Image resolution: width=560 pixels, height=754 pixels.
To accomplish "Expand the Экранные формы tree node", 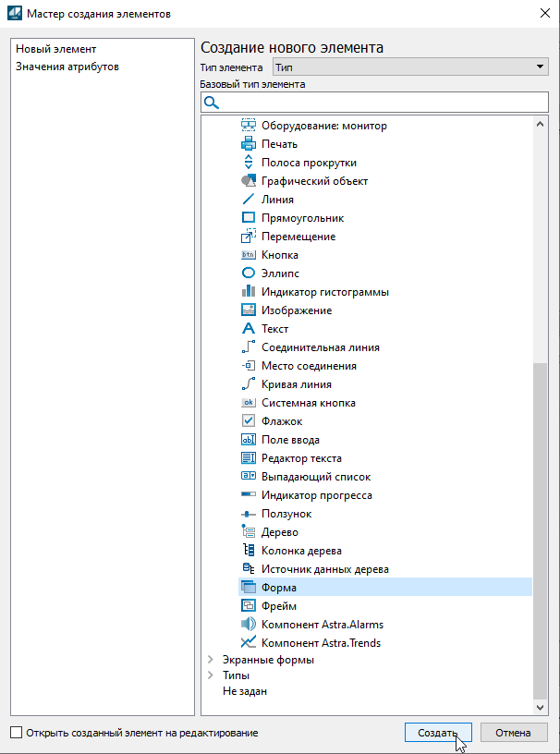I will [211, 660].
